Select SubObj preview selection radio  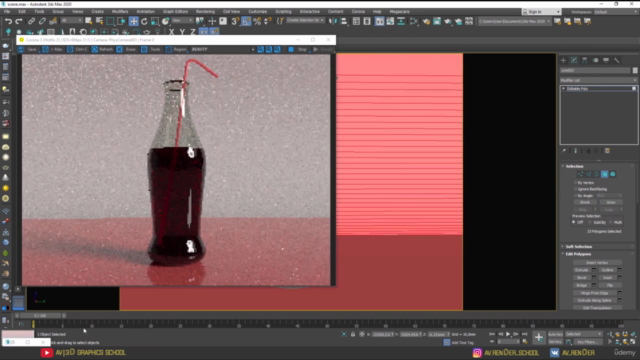(x=591, y=222)
